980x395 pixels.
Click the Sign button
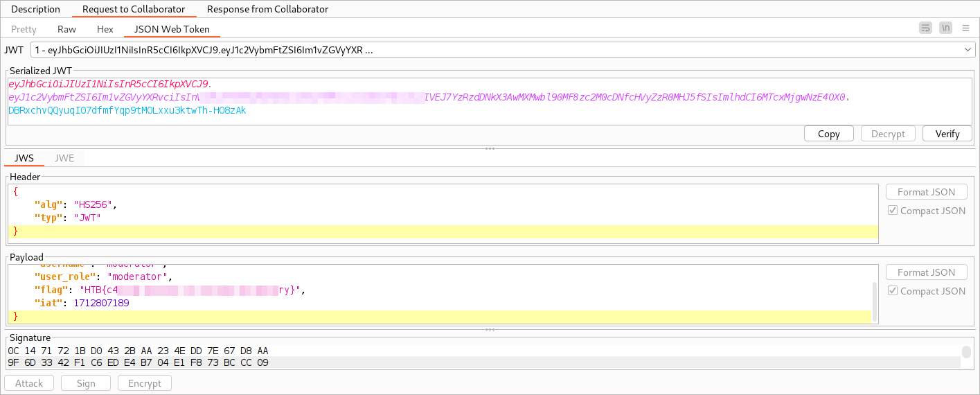coord(87,383)
